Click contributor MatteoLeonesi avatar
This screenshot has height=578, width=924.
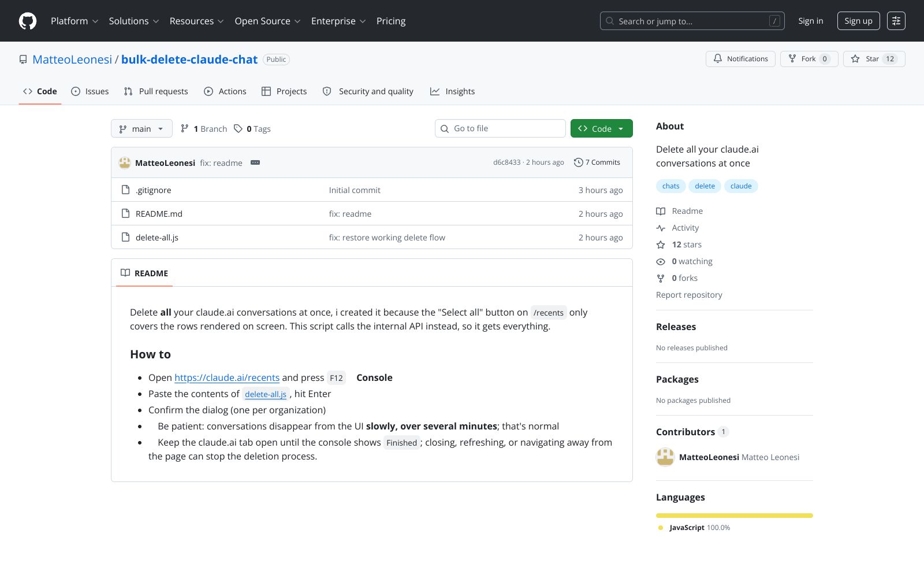pos(665,457)
